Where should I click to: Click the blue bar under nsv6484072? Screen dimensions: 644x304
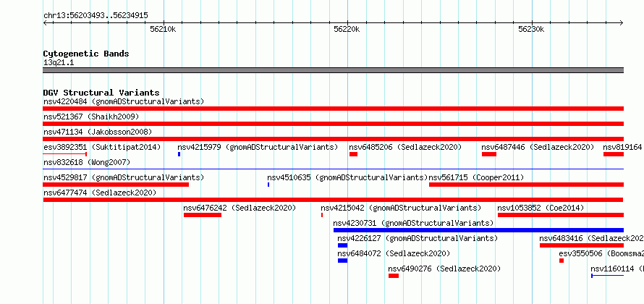tap(342, 261)
